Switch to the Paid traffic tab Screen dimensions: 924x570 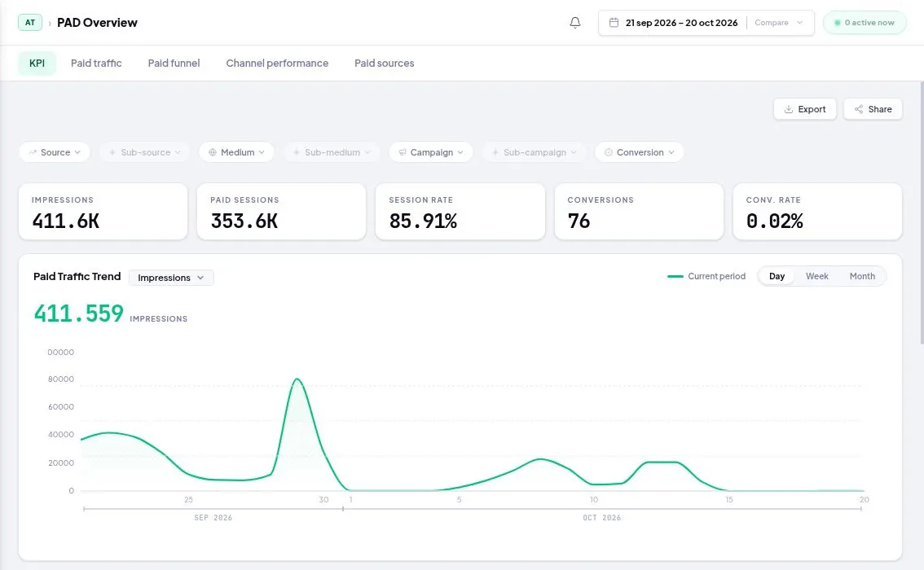pos(96,63)
